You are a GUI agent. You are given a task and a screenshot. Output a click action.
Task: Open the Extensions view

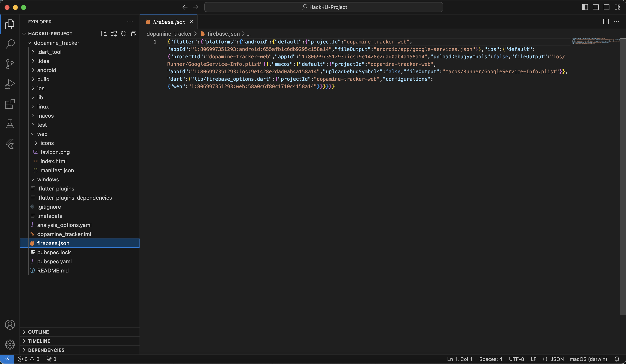[10, 104]
